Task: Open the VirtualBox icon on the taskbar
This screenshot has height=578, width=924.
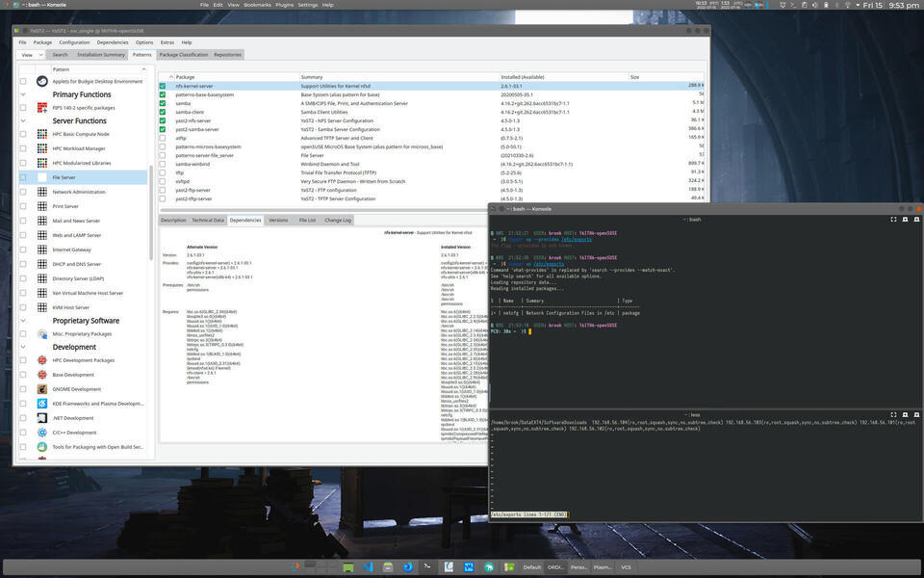Action: tap(469, 566)
